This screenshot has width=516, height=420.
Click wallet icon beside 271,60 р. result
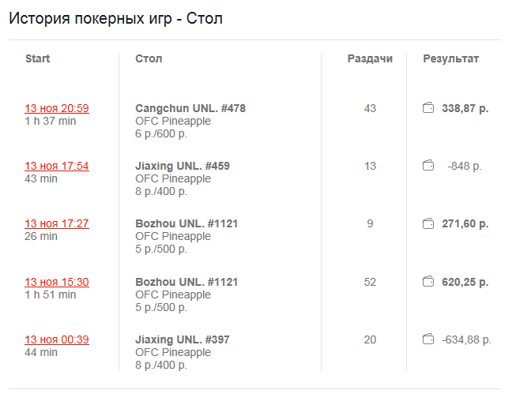427,223
